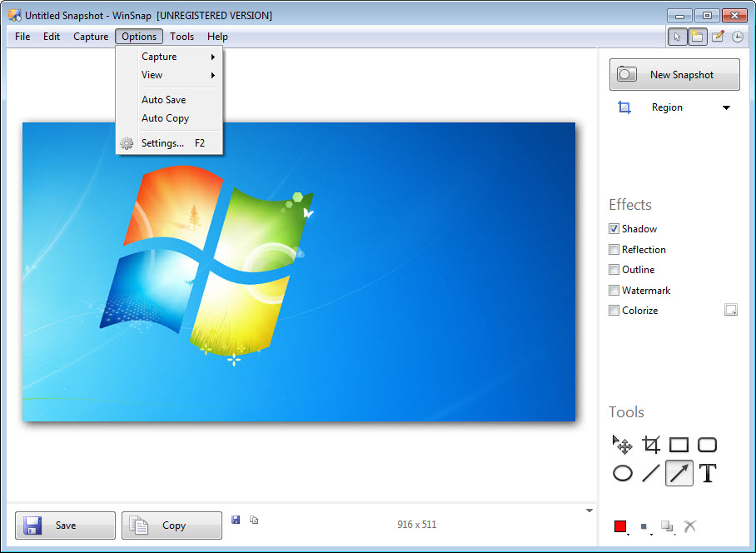
Task: Toggle the Shadow effect checkbox
Action: tap(614, 229)
